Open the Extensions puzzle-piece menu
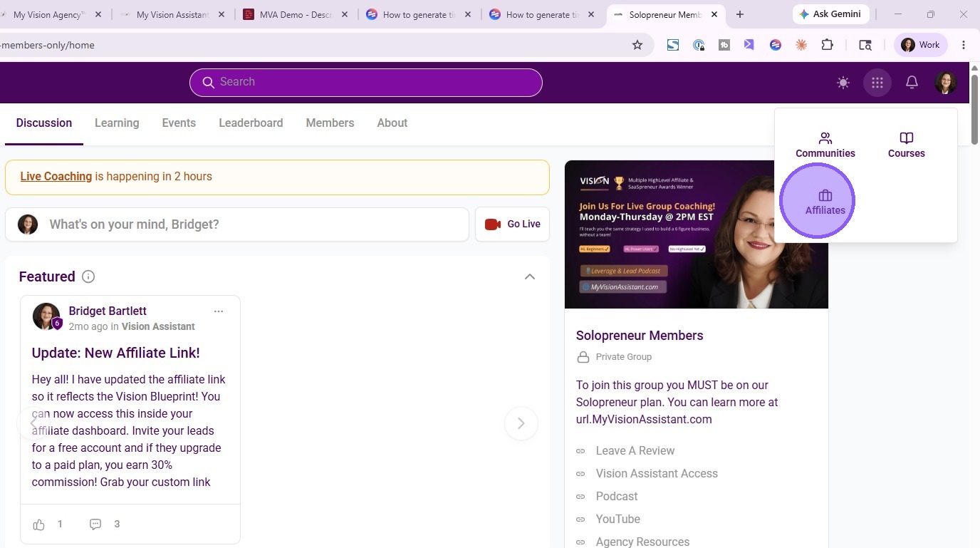This screenshot has height=548, width=980. 827,45
